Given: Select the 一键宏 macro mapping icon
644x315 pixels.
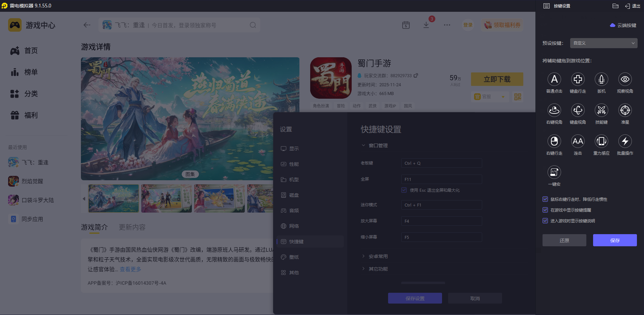Looking at the screenshot, I should coord(554,172).
